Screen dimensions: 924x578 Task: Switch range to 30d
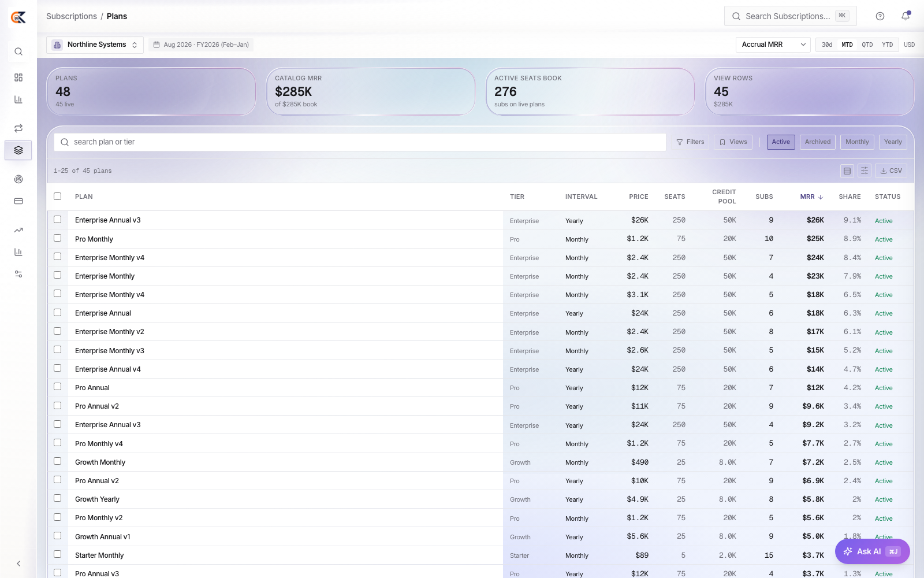pyautogui.click(x=827, y=45)
